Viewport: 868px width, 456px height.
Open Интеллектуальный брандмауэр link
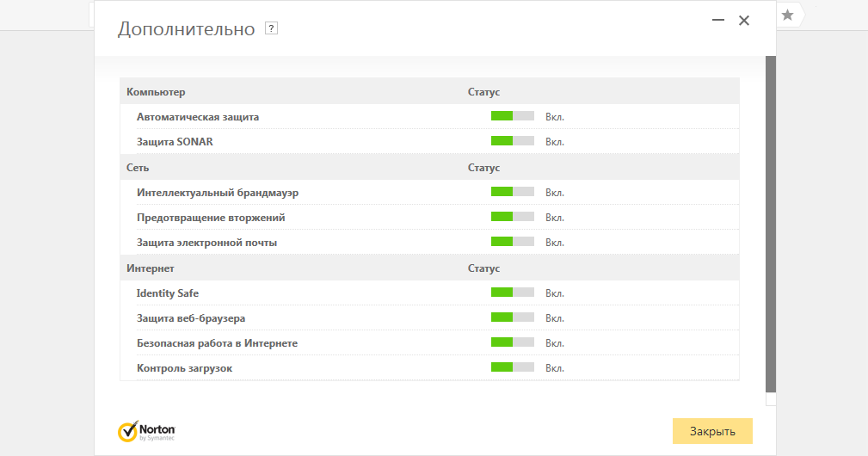(x=218, y=193)
